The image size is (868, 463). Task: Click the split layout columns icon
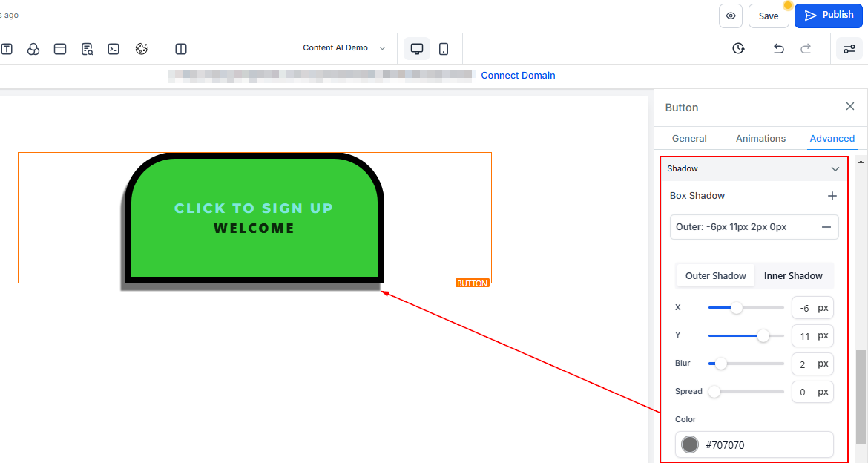181,49
